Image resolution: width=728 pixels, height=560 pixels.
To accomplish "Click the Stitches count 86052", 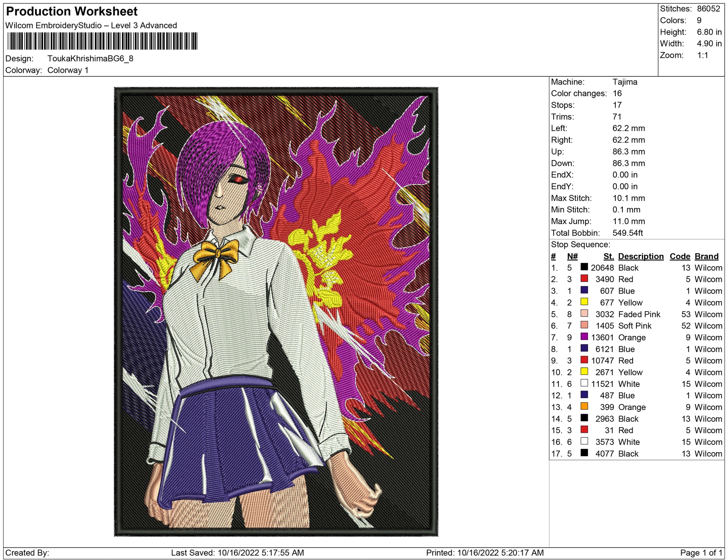I will tap(708, 9).
